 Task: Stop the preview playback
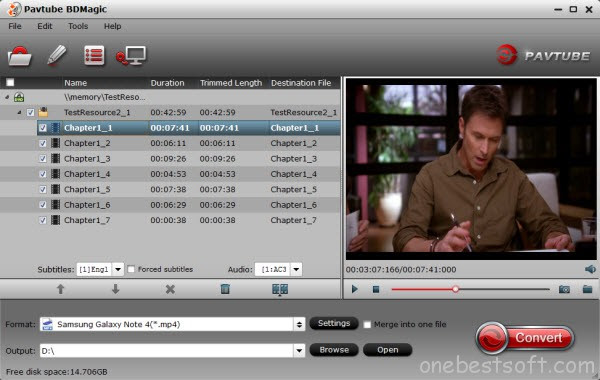376,289
